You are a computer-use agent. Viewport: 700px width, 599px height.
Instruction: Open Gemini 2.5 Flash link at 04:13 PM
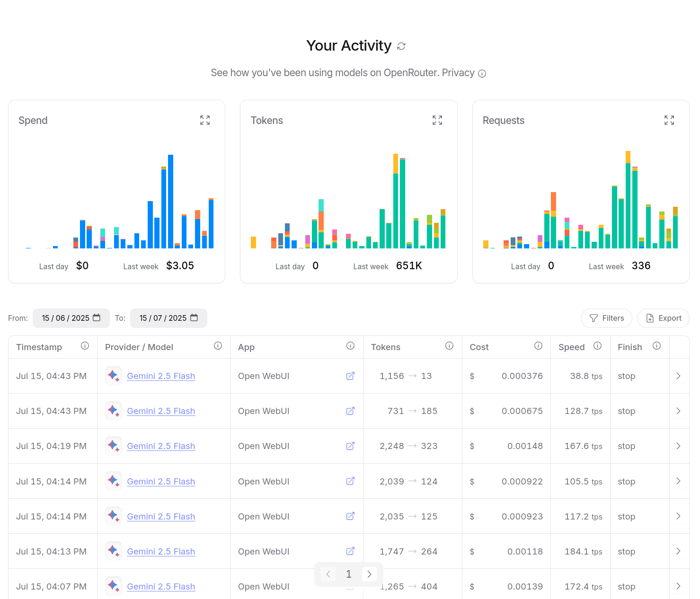(x=161, y=551)
